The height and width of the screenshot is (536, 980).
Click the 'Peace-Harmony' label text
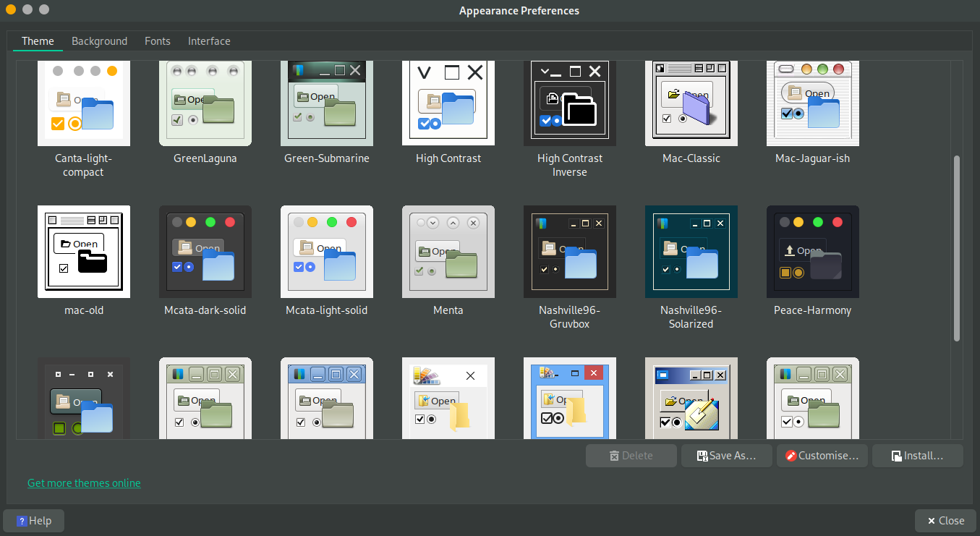point(813,310)
